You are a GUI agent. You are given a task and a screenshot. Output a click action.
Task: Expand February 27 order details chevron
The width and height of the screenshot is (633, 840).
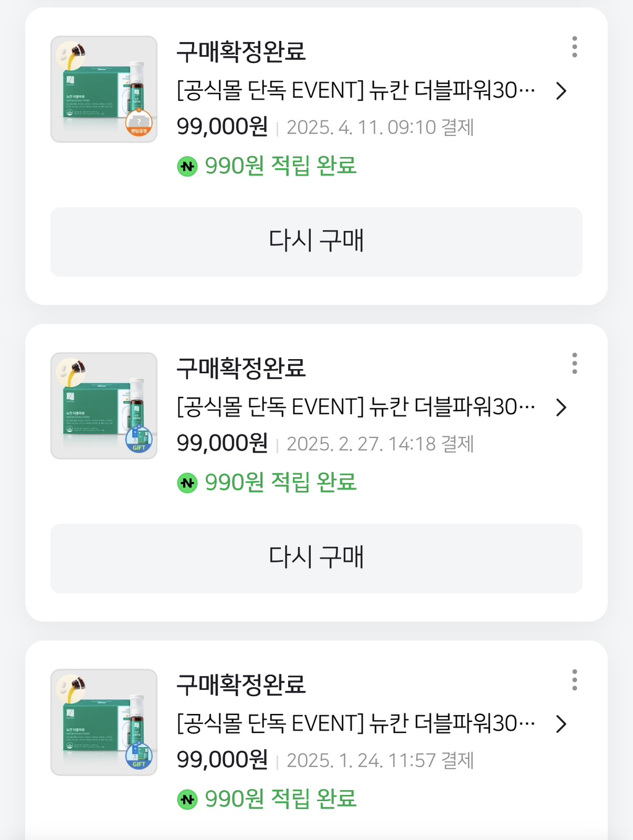(x=561, y=407)
